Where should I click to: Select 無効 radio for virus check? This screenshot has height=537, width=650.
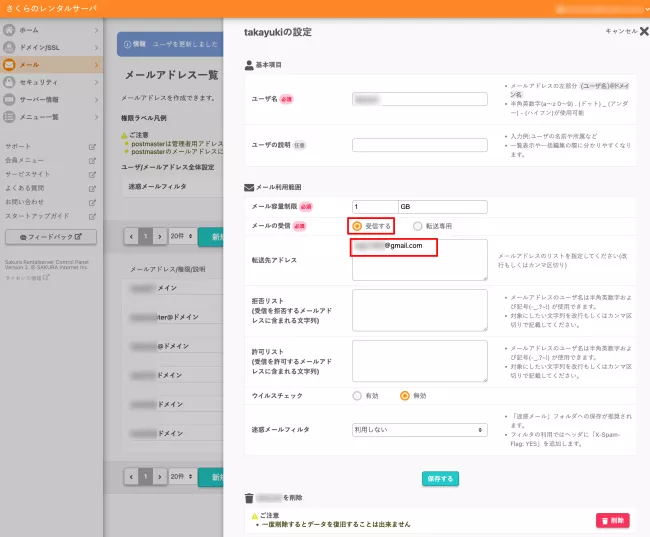pos(405,396)
